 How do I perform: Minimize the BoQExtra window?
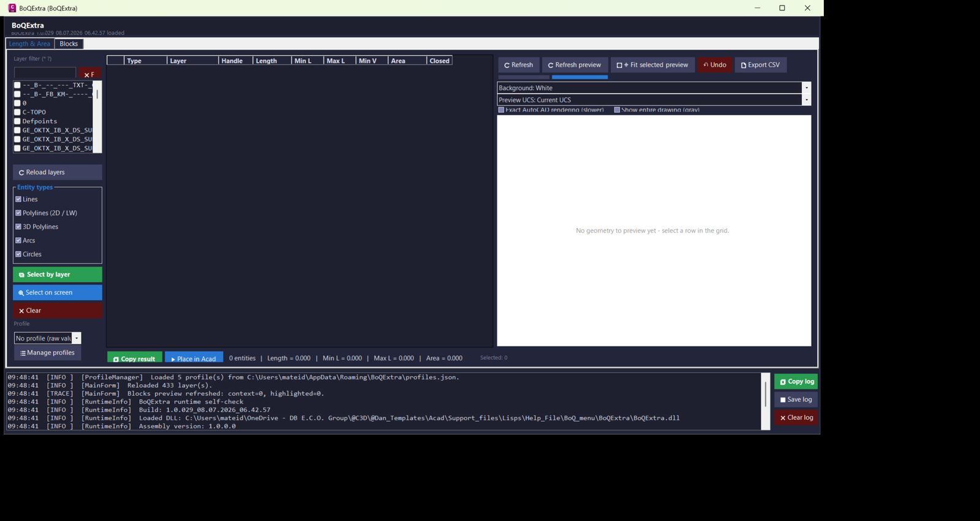757,8
